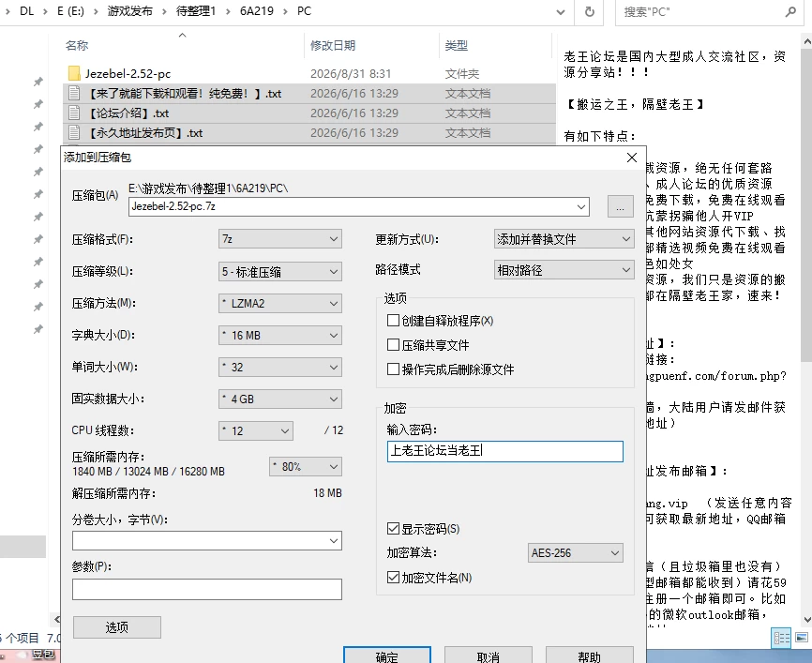Viewport: 812px width, 663px height.
Task: Click the 【永久地址发布页】.txt file icon
Action: pos(74,132)
